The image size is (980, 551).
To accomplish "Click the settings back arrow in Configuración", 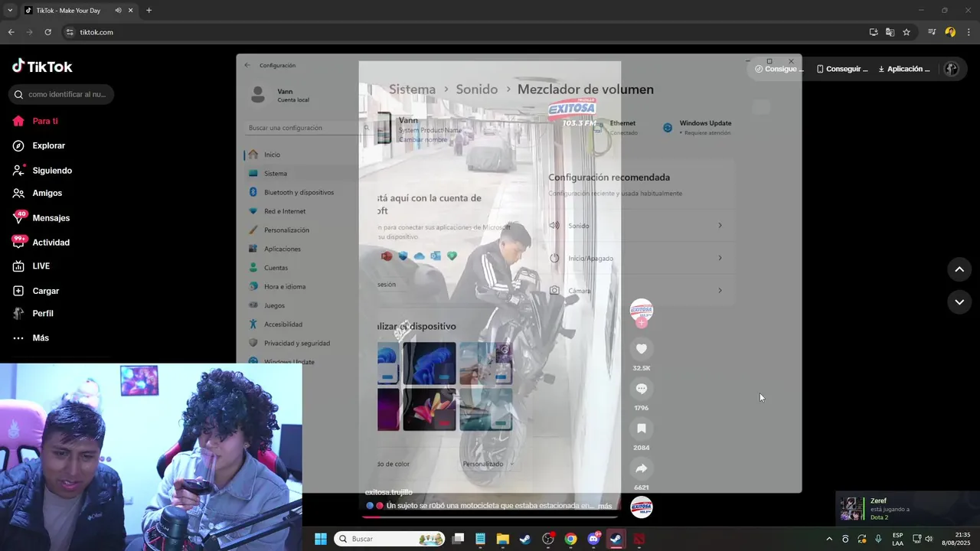I will 247,65.
